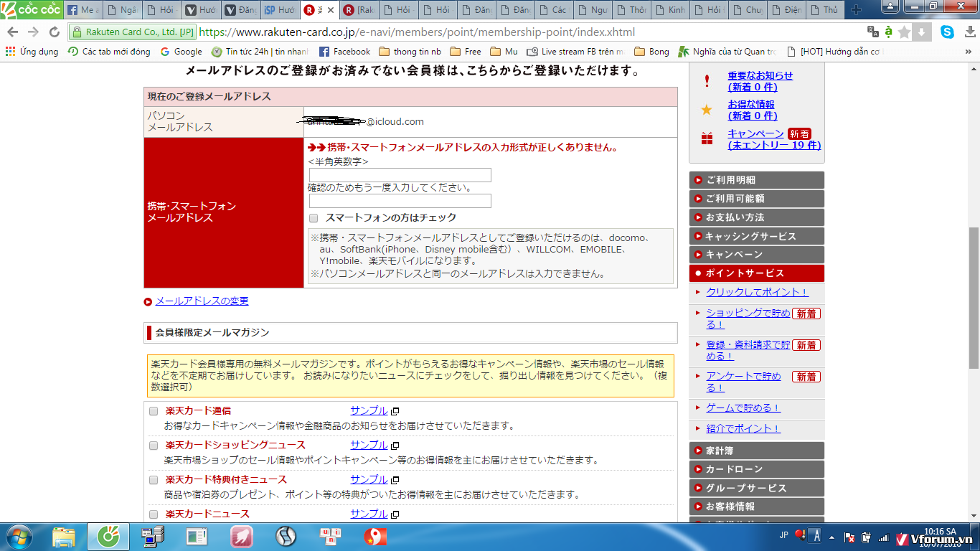The height and width of the screenshot is (551, 980).
Task: Switch to the Thủ tab
Action: point(825,10)
